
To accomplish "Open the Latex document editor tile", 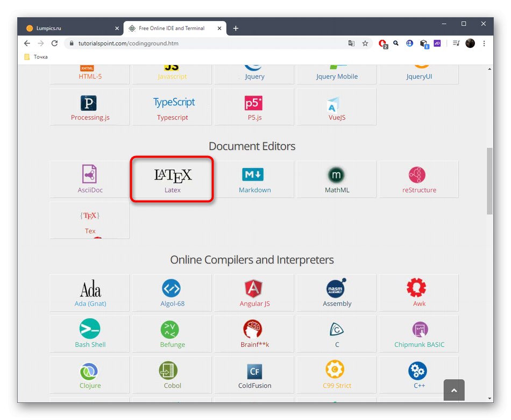I will click(172, 179).
